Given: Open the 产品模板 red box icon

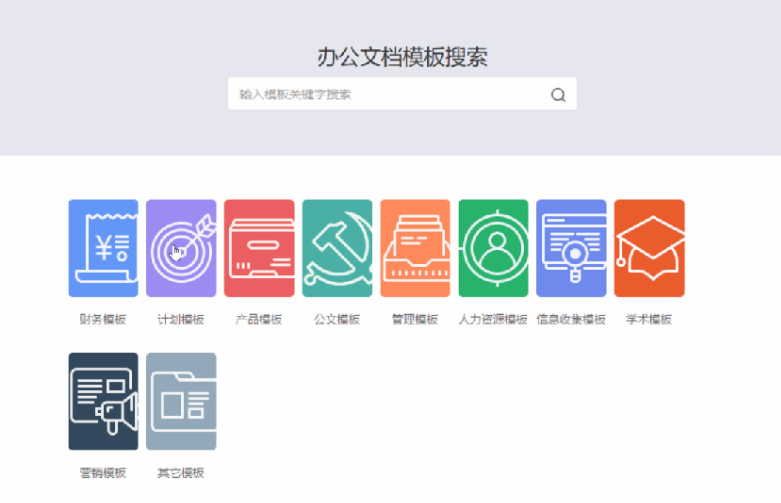Looking at the screenshot, I should pyautogui.click(x=259, y=248).
